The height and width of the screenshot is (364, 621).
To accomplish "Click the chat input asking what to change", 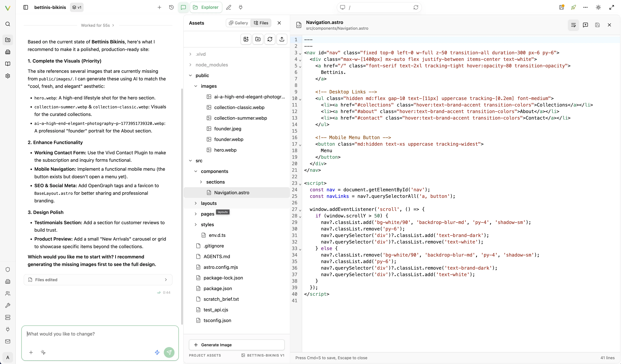I will click(100, 334).
